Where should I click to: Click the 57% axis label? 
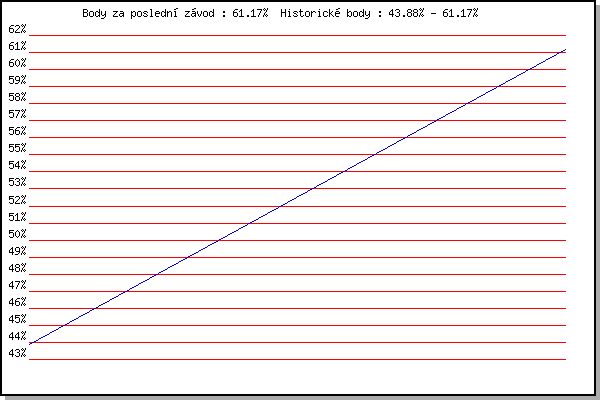(x=17, y=114)
